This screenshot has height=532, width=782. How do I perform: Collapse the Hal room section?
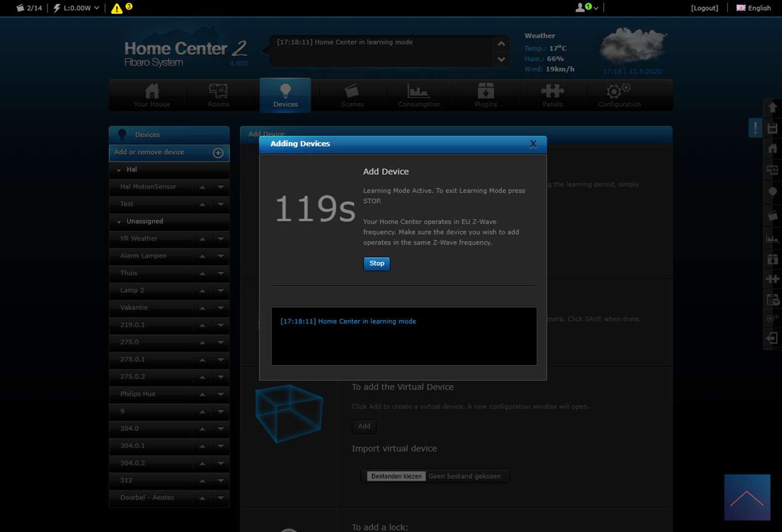[x=119, y=170]
